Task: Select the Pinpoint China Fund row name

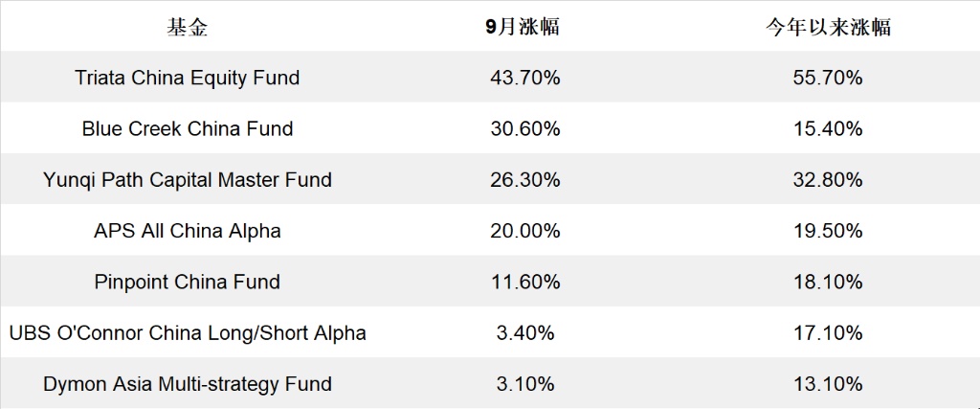Action: pos(187,282)
